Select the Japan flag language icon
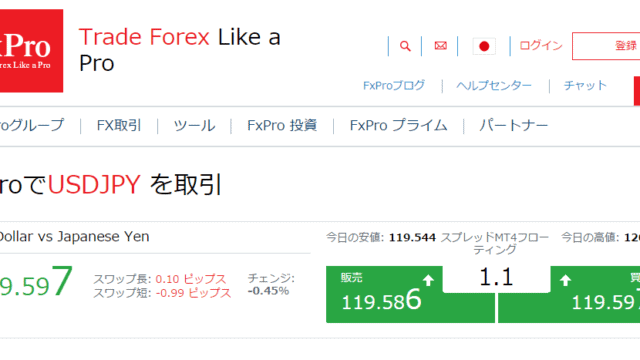640x360 pixels. [484, 46]
